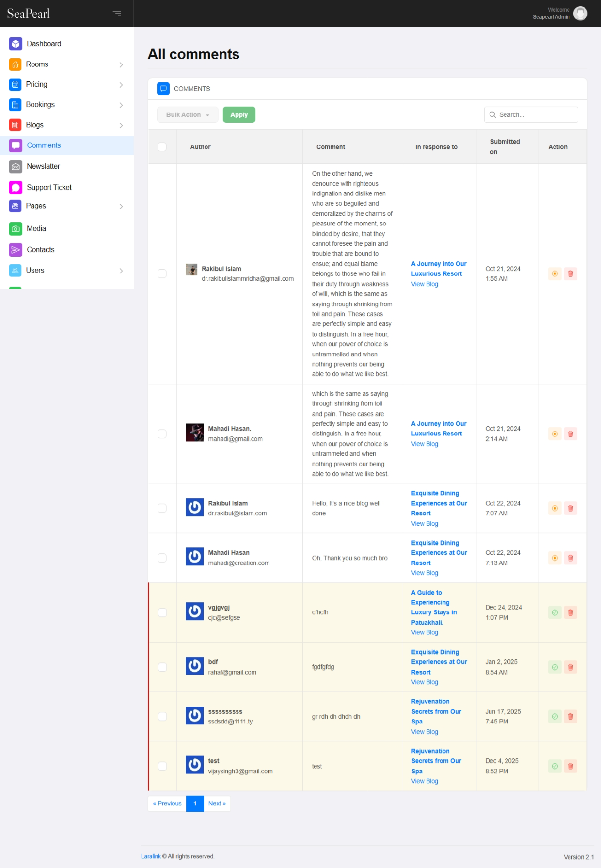
Task: Tick the select-all checkbox in table header
Action: (162, 147)
